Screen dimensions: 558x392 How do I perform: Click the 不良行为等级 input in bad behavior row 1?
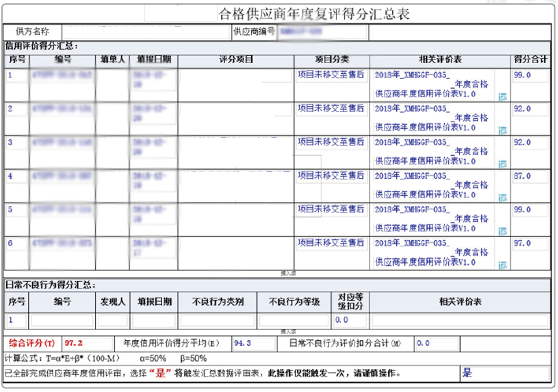294,320
